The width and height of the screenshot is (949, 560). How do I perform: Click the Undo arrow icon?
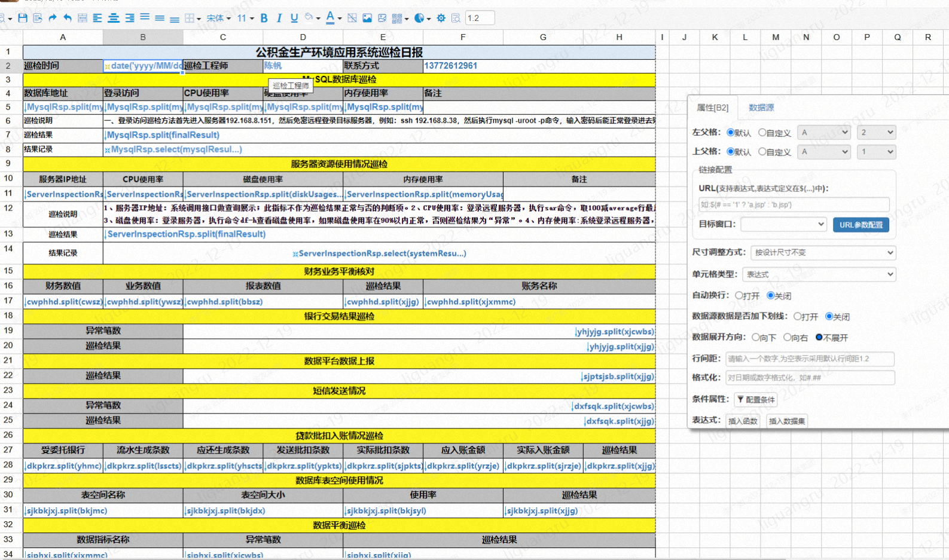coord(68,18)
